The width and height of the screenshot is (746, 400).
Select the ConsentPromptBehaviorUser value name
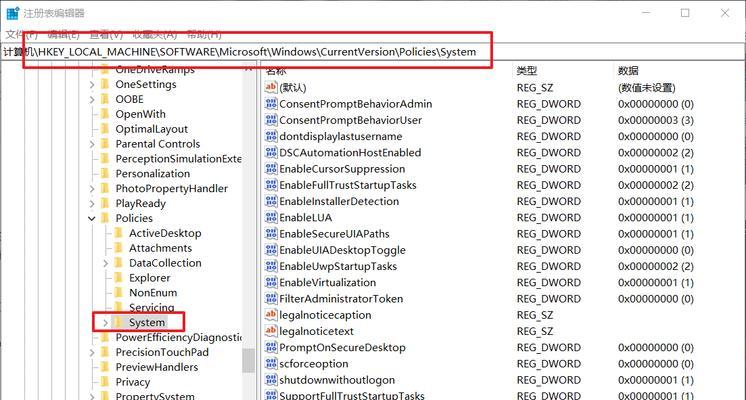click(350, 120)
